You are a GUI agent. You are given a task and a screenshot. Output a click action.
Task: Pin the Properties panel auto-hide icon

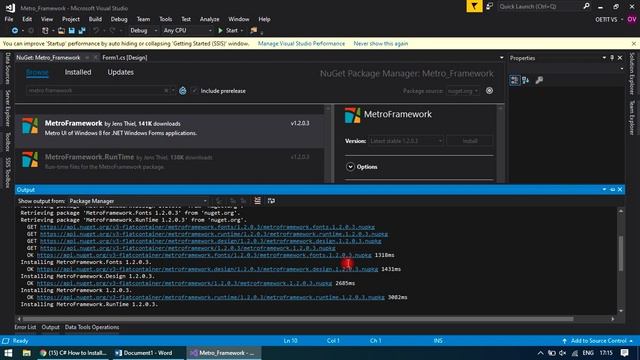(x=612, y=58)
